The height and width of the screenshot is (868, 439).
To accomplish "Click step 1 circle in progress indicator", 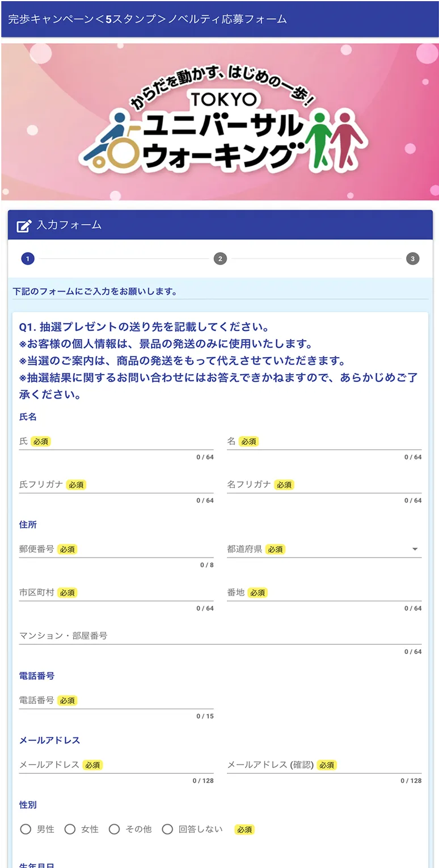I will (28, 259).
